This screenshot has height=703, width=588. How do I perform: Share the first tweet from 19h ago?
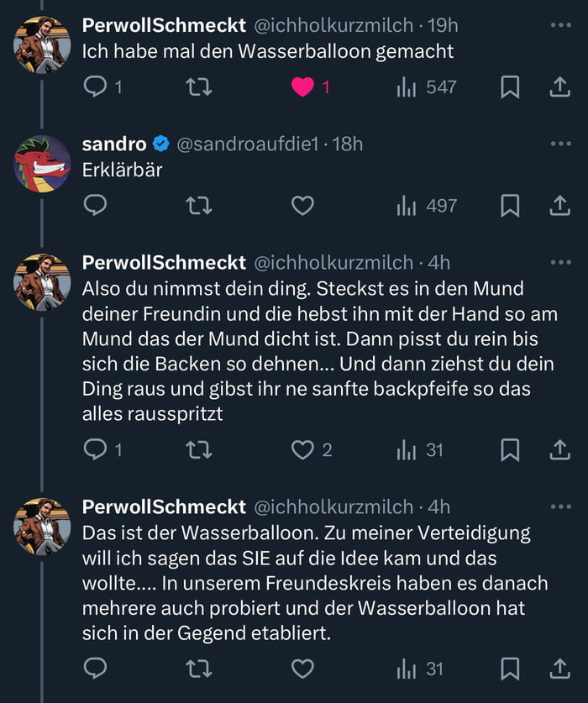click(559, 87)
